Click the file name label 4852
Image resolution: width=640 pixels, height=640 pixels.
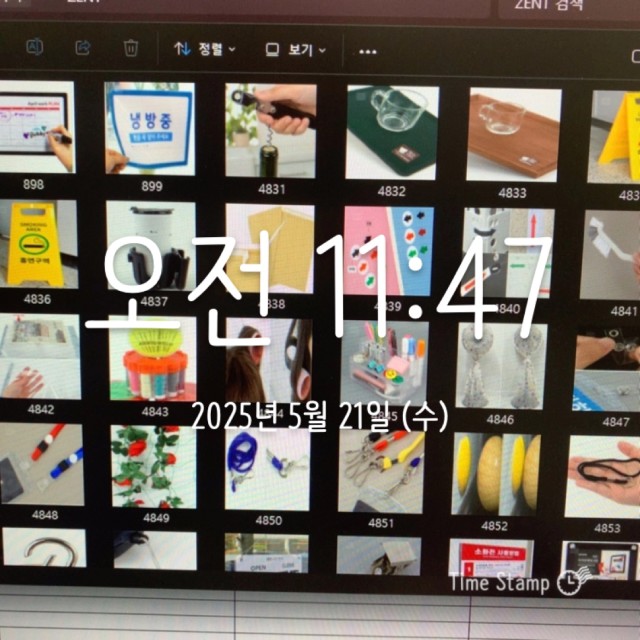(494, 526)
